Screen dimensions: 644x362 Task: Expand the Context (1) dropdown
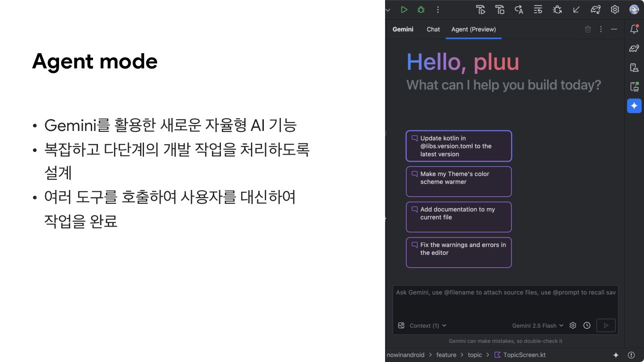tap(428, 325)
